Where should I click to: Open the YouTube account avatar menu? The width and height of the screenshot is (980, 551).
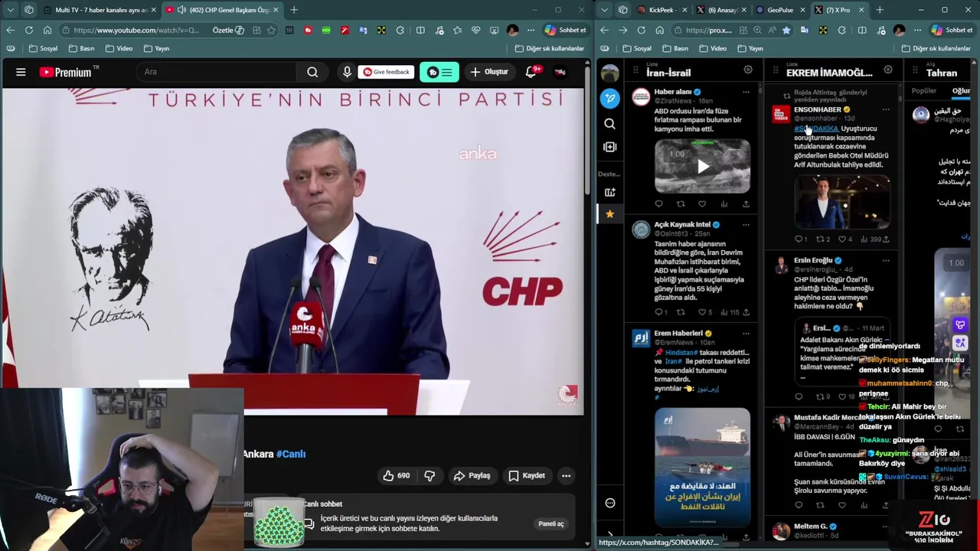pos(560,72)
